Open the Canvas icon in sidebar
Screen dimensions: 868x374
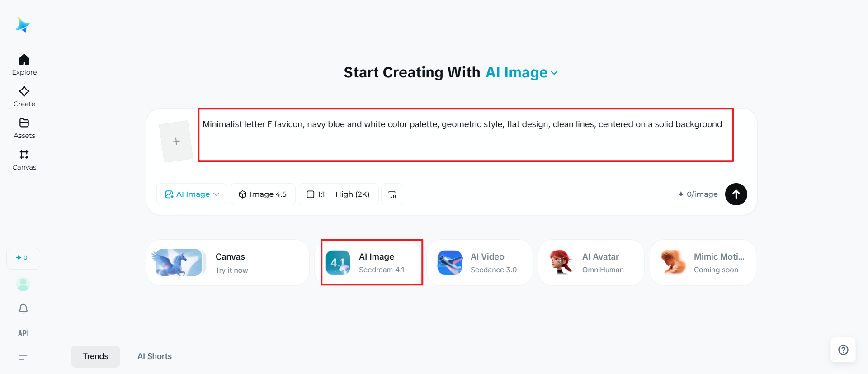(24, 155)
